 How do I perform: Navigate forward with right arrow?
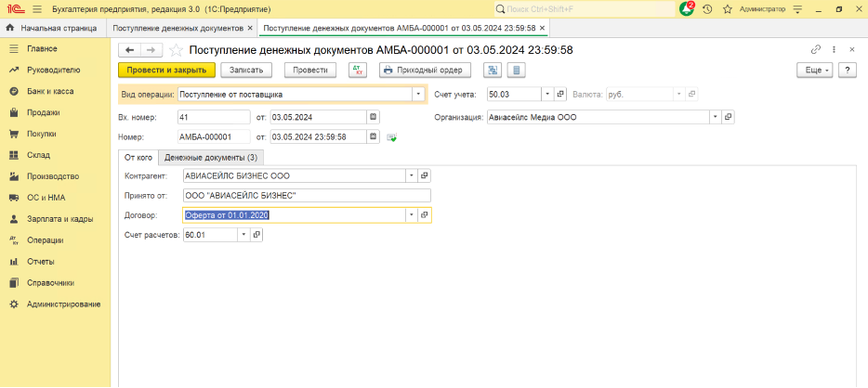point(151,50)
